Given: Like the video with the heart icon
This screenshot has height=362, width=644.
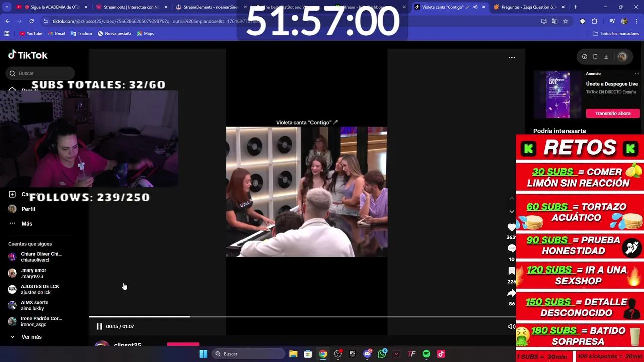Looking at the screenshot, I should click(512, 227).
